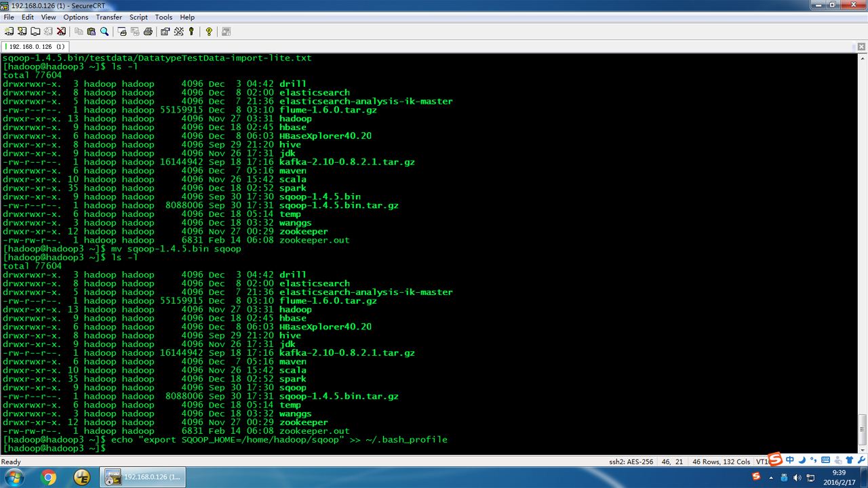Screen dimensions: 868x488
Task: Open the Help menu
Action: [x=187, y=17]
